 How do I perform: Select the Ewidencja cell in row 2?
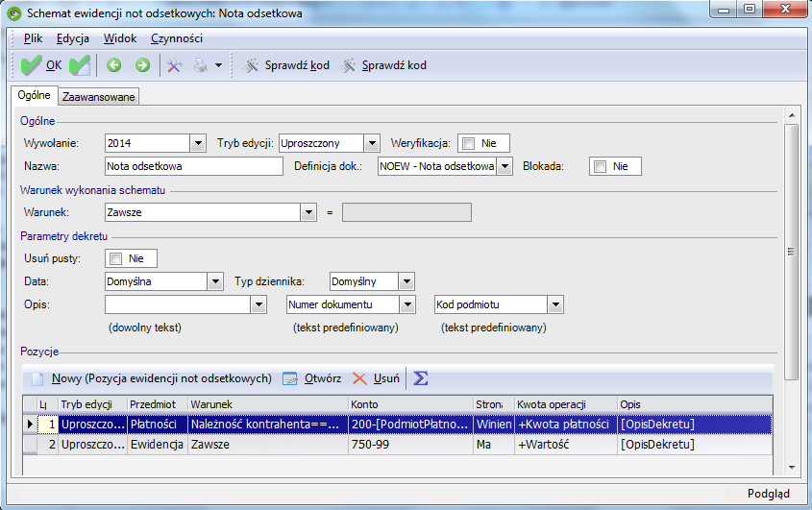point(158,445)
